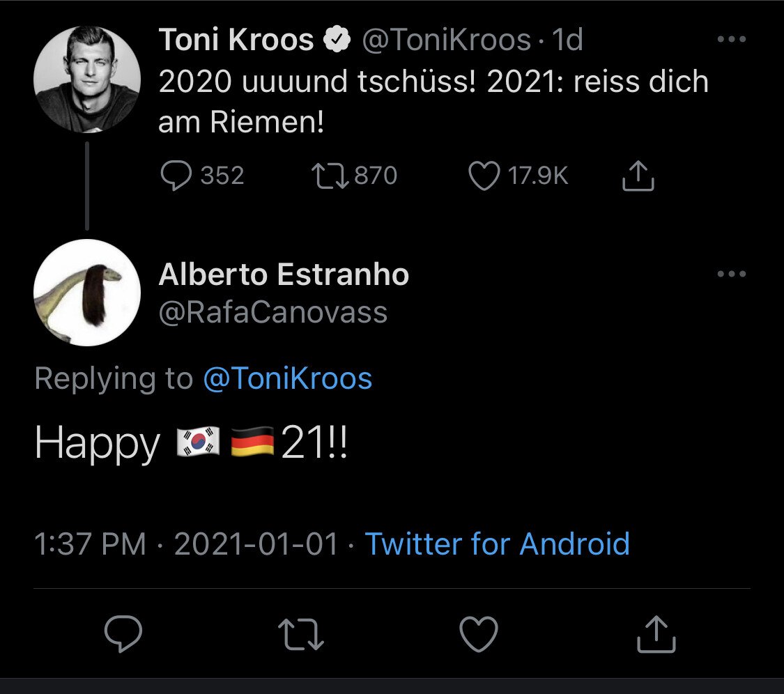Reply to Alberto Estranho's tweet
The image size is (784, 694).
[123, 635]
